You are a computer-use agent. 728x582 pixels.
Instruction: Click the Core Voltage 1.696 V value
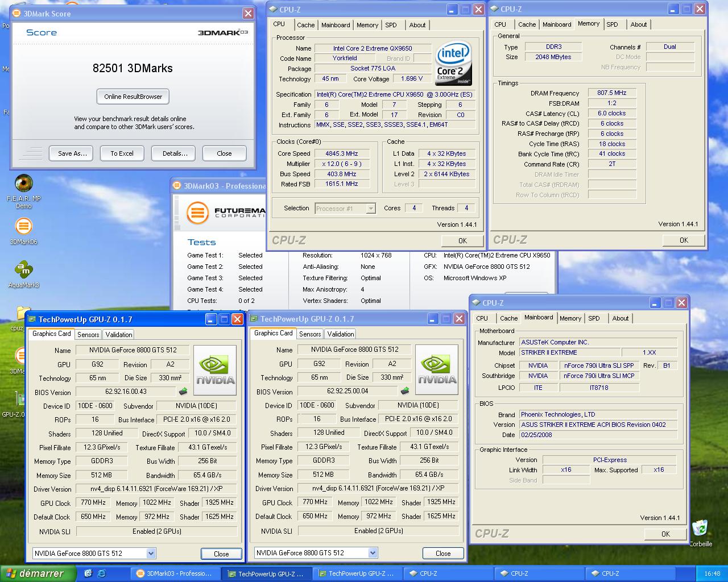[412, 79]
